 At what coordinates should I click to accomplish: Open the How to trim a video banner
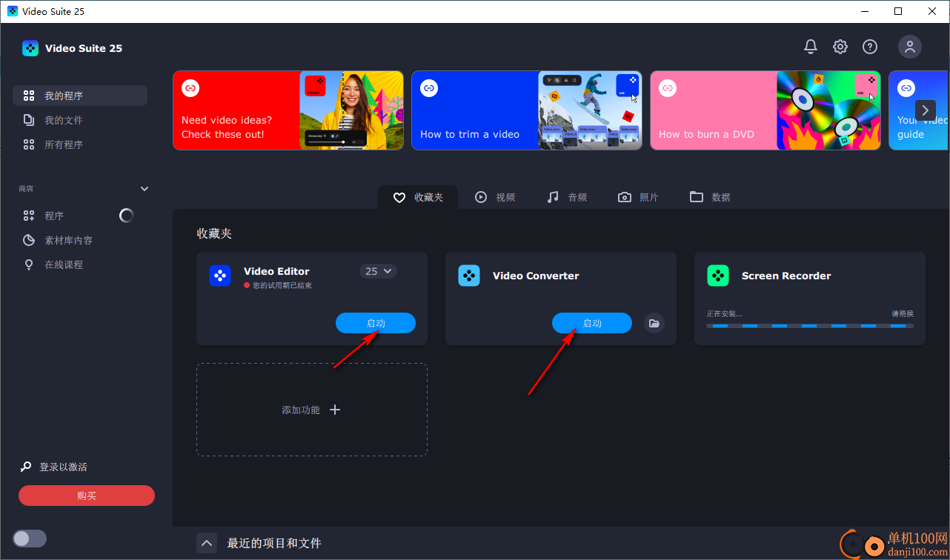(527, 110)
